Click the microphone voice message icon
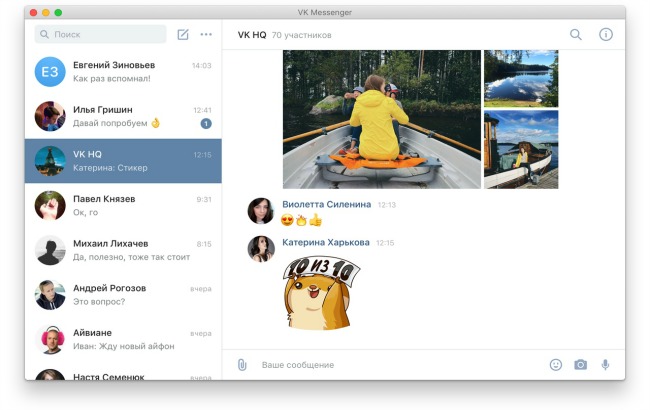650x410 pixels. [x=605, y=365]
